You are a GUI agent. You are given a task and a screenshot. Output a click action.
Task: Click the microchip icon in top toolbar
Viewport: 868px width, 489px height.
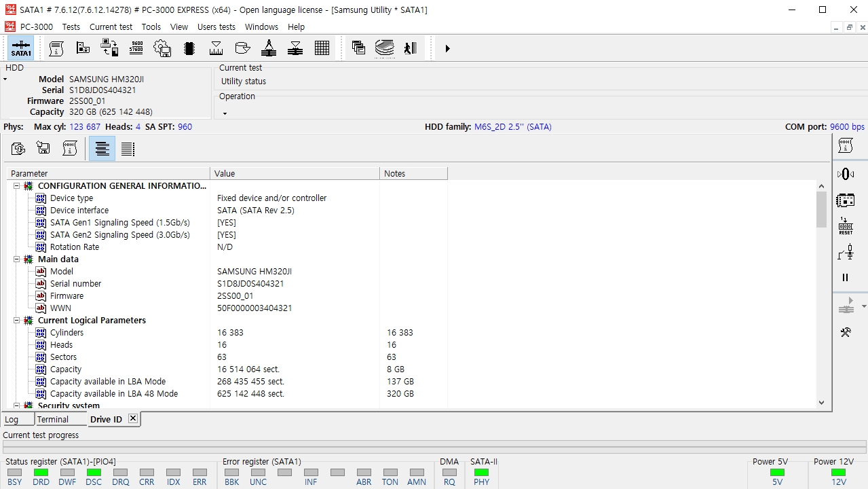(x=189, y=48)
